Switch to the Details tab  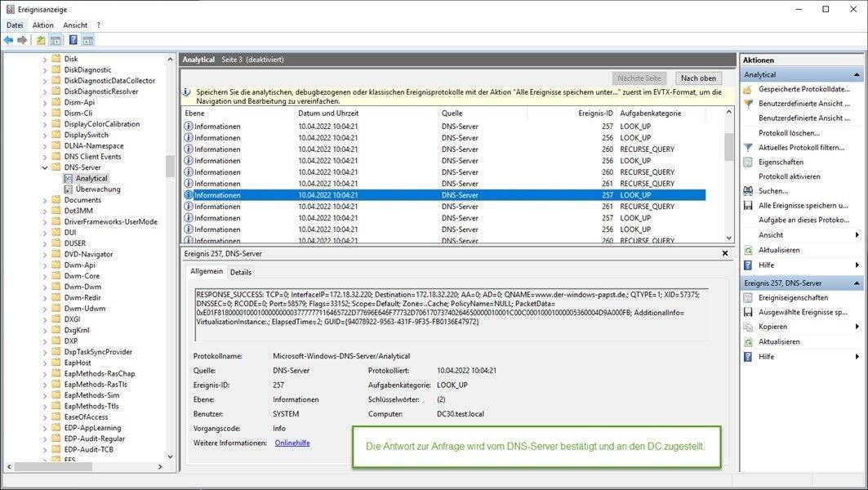pyautogui.click(x=241, y=272)
